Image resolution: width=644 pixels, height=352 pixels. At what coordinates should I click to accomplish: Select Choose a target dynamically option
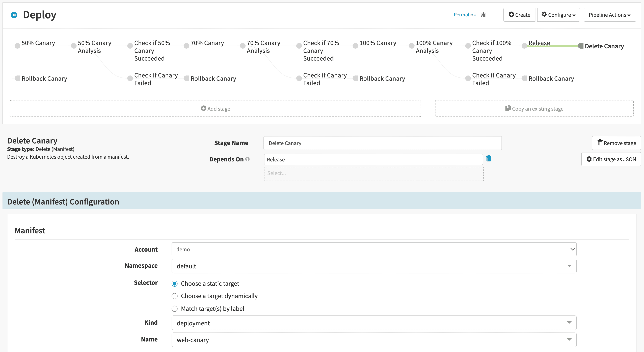point(174,296)
